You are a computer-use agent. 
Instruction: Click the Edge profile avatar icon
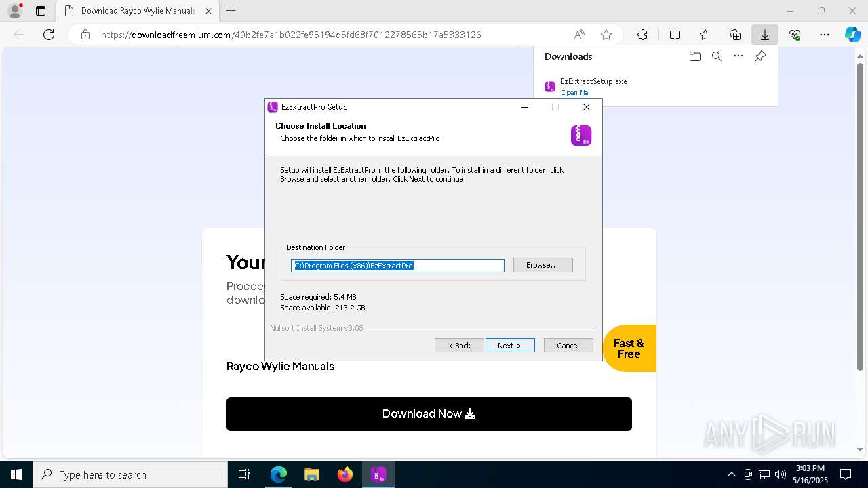15,11
